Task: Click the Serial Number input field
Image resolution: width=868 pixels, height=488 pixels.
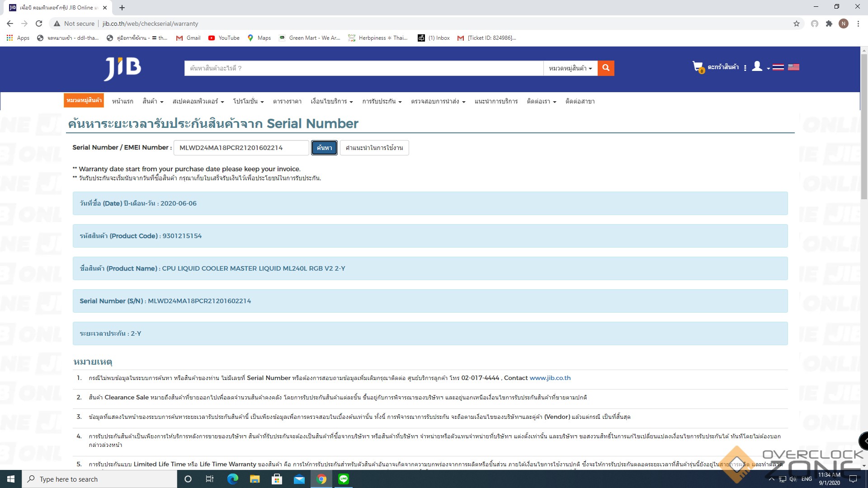Action: tap(241, 148)
